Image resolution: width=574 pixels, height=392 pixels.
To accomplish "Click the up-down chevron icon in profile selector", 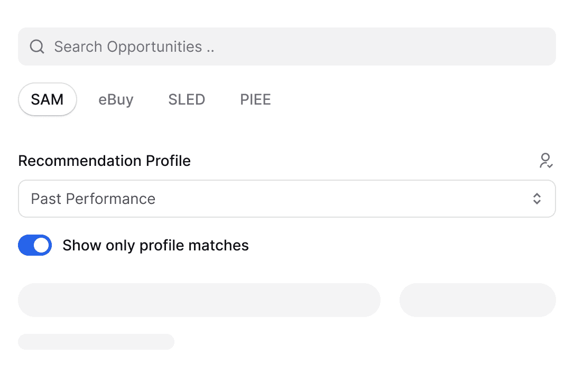I will (536, 199).
